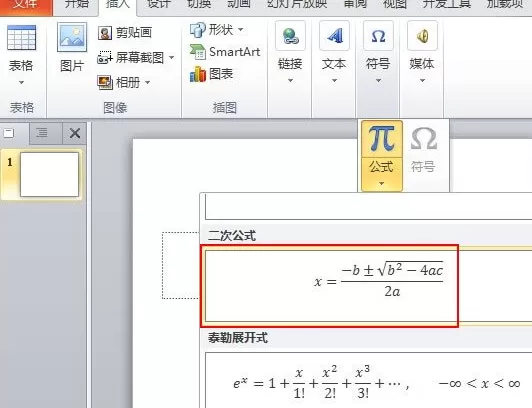Collapse the 符号 ribbon group arrow
The height and width of the screenshot is (408, 532).
click(378, 81)
